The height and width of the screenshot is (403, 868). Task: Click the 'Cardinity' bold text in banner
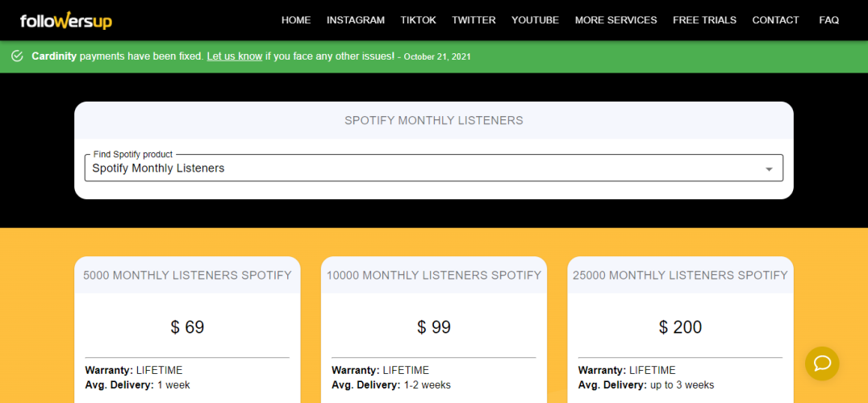pos(54,56)
